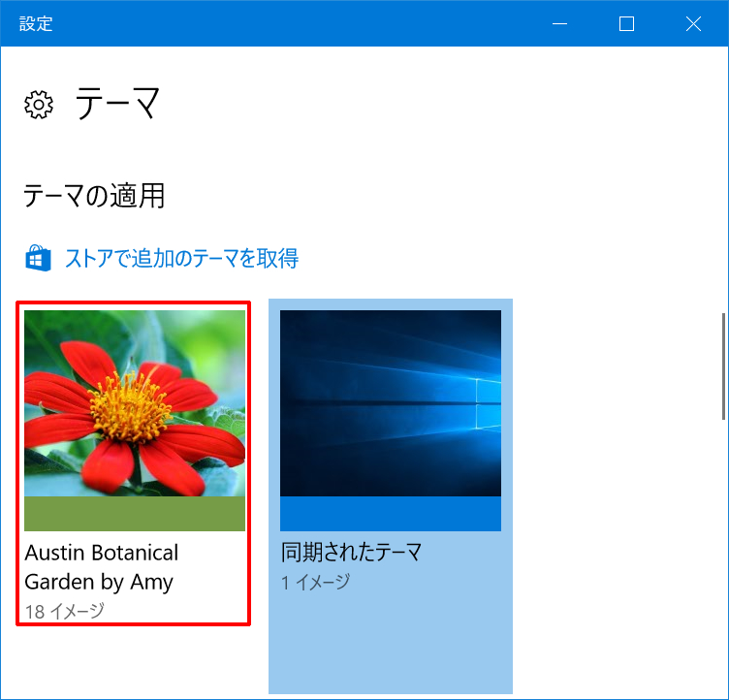Close the 設定 window
This screenshot has height=700, width=729.
[x=694, y=23]
